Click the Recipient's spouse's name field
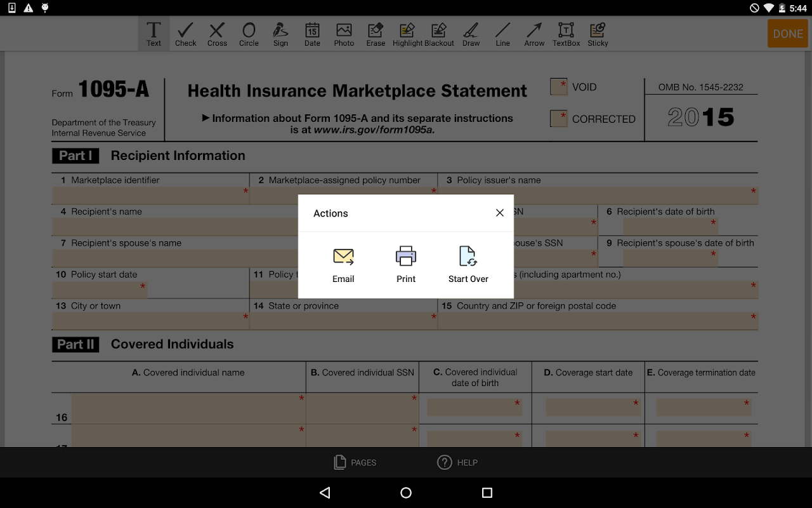Viewport: 812px width, 508px height. pyautogui.click(x=175, y=258)
